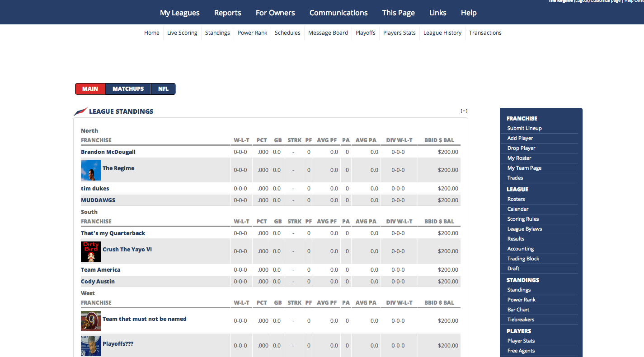Open Live Scoring in navigation bar
The image size is (644, 357).
click(x=182, y=33)
